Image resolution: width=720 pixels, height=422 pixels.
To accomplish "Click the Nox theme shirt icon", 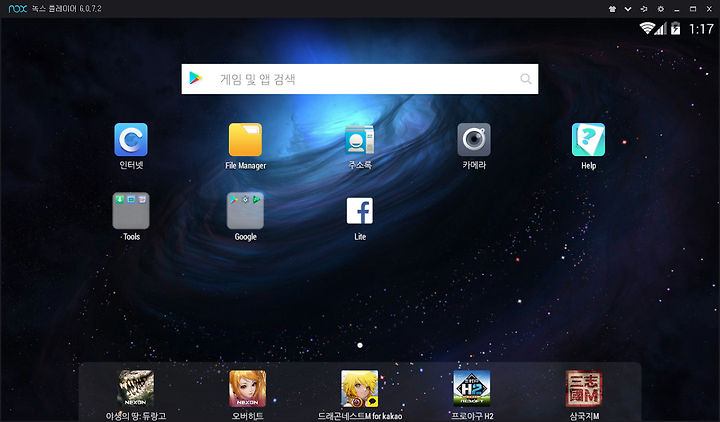I will point(612,9).
